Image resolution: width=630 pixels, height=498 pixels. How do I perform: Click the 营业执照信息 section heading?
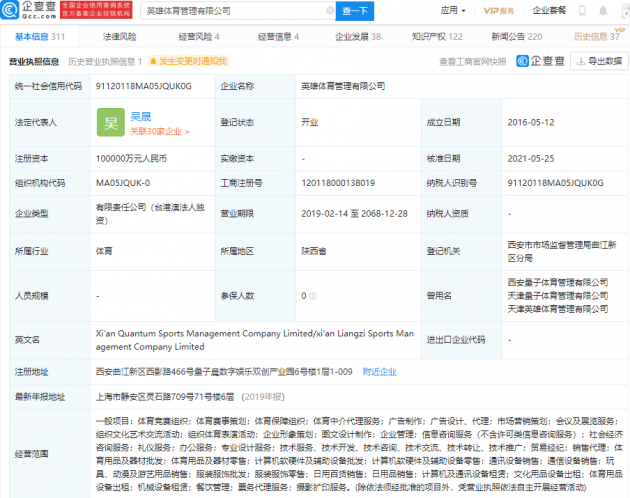coord(34,61)
